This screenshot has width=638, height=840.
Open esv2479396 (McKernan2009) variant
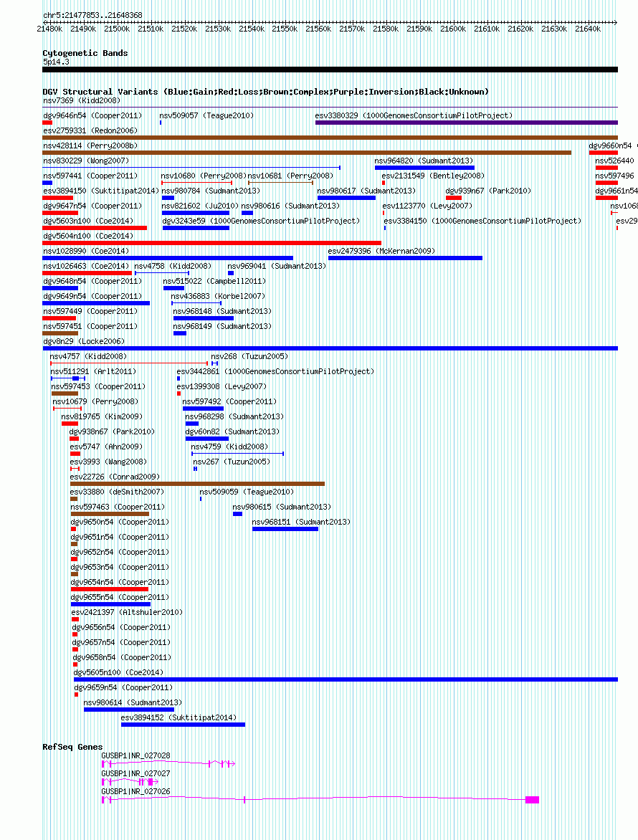(381, 251)
